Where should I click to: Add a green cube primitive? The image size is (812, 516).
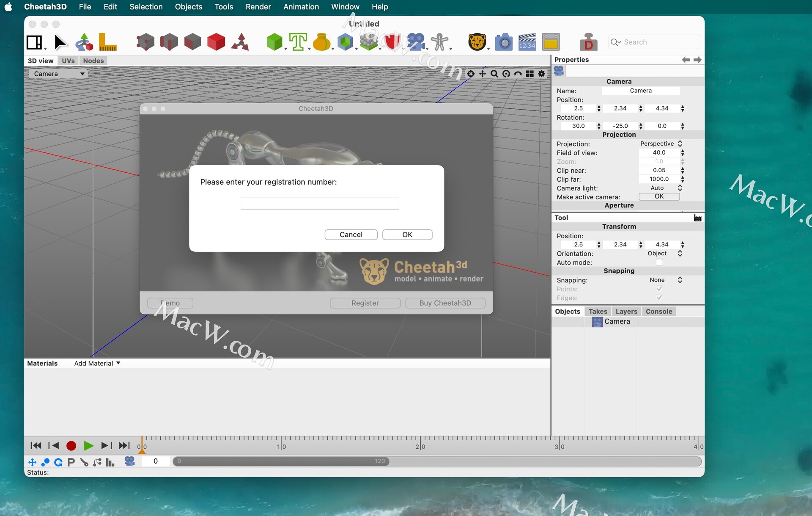[274, 42]
